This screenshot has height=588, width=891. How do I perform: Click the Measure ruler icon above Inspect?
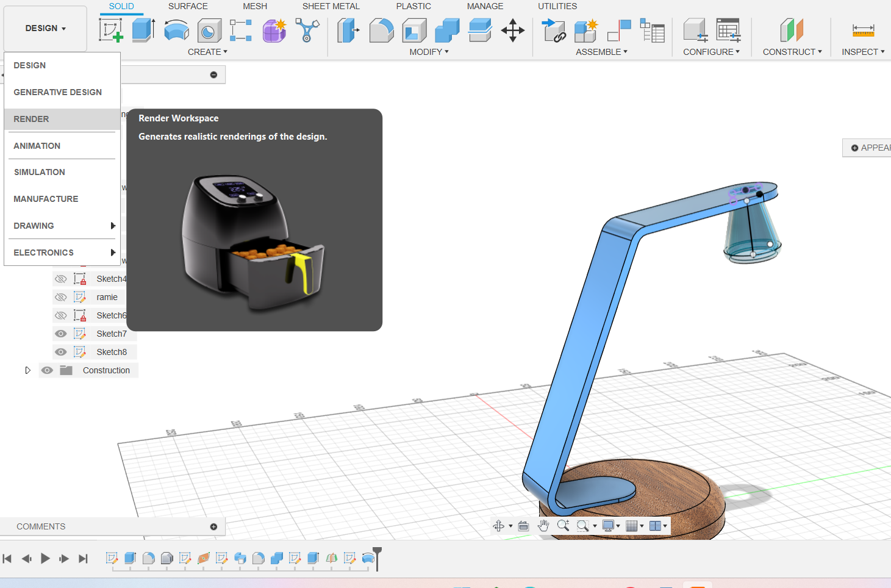pyautogui.click(x=863, y=30)
